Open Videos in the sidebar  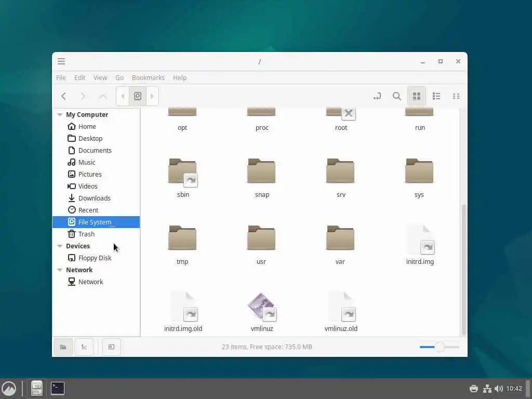[x=96, y=187]
